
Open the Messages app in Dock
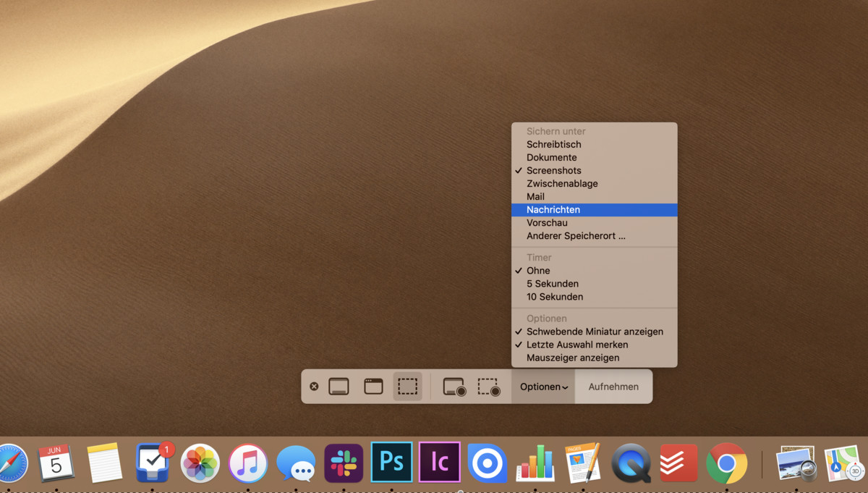(x=296, y=463)
